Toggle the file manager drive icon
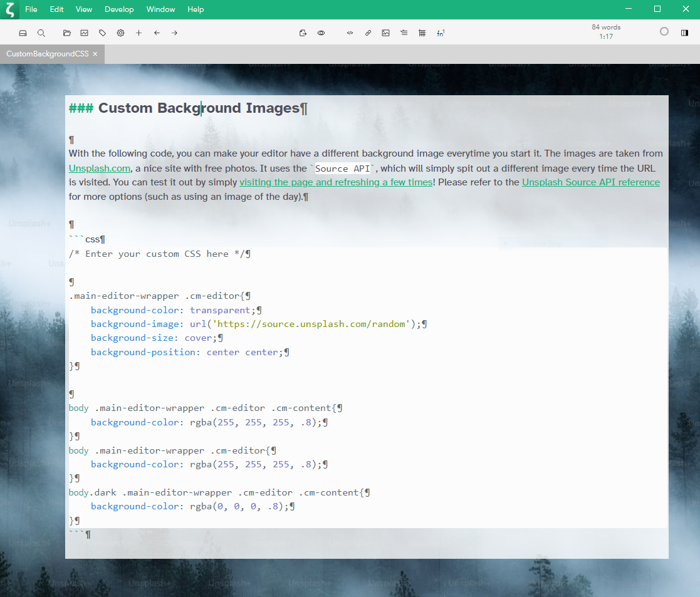Viewport: 700px width, 597px height. [x=23, y=33]
